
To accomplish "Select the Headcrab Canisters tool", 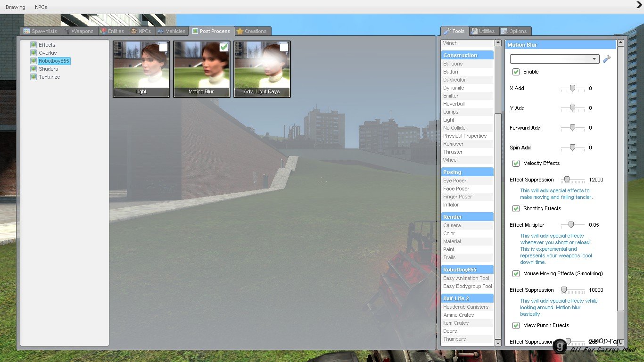I will (x=467, y=307).
